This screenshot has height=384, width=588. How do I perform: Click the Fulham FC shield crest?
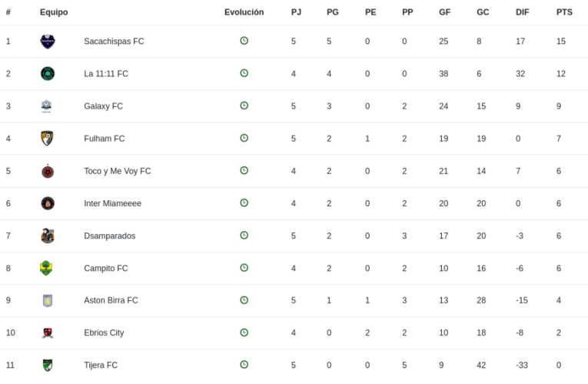click(47, 139)
